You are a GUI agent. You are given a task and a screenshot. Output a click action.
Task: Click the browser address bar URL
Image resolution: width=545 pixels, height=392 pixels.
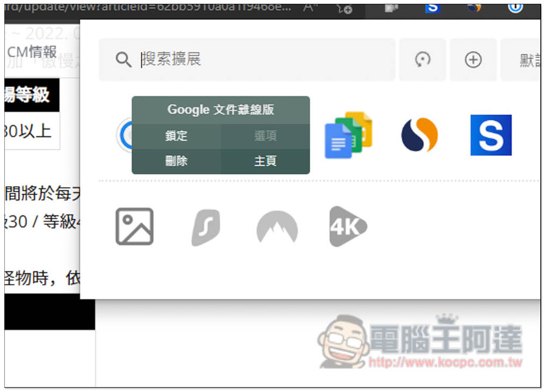148,7
